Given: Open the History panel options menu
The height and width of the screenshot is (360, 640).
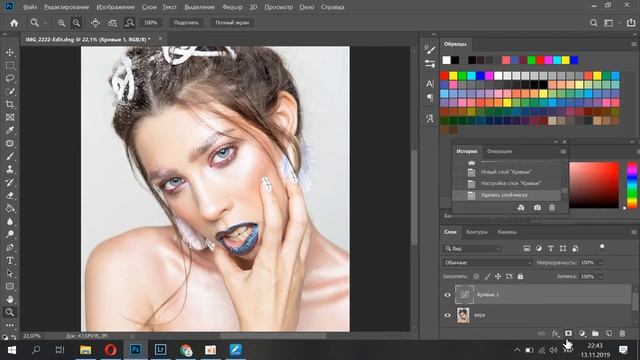Looking at the screenshot, I should [563, 151].
